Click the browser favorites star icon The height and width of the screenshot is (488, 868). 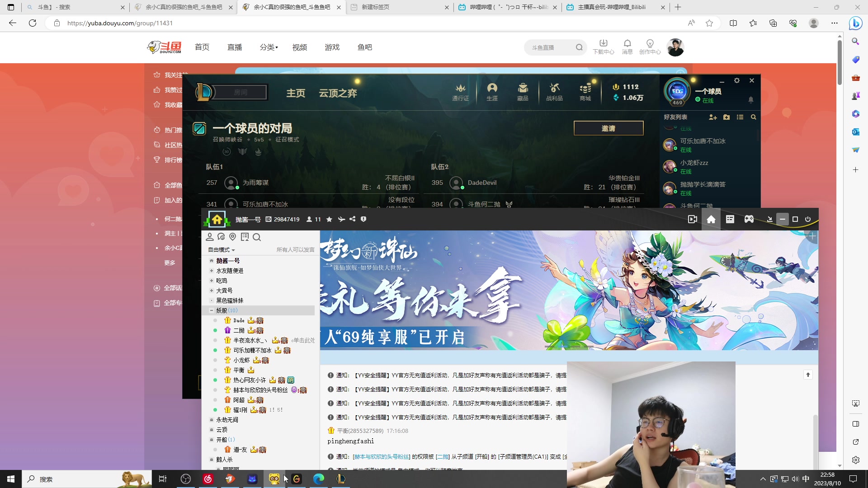709,23
